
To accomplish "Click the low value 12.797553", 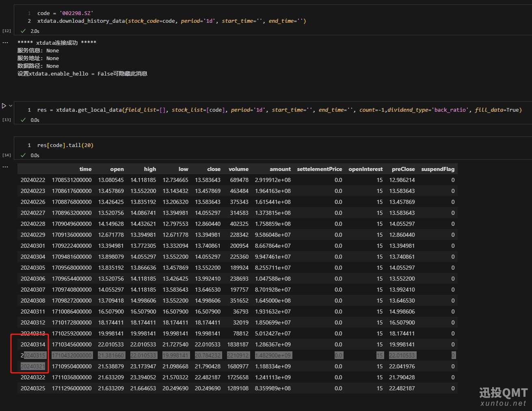I will (x=175, y=224).
